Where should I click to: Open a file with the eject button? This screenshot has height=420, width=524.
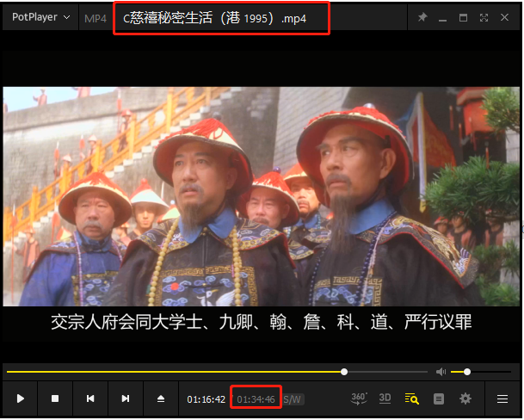pos(161,398)
